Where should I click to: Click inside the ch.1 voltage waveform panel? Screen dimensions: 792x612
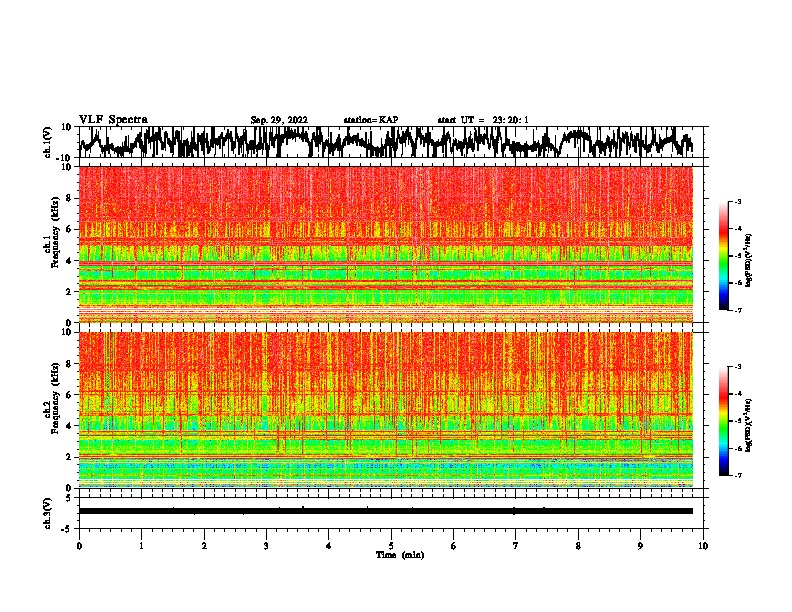click(x=391, y=142)
